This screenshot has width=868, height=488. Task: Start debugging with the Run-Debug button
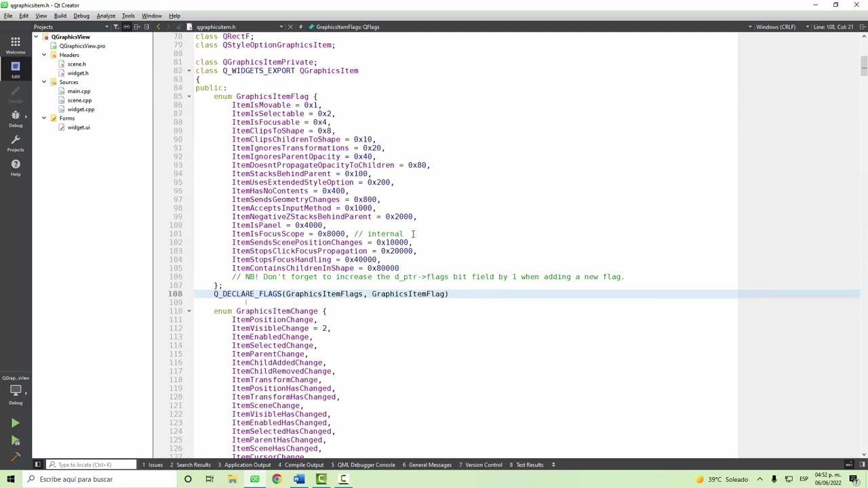(15, 441)
